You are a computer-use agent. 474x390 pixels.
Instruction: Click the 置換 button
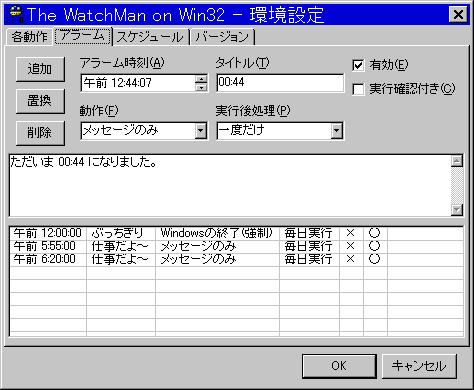[40, 101]
